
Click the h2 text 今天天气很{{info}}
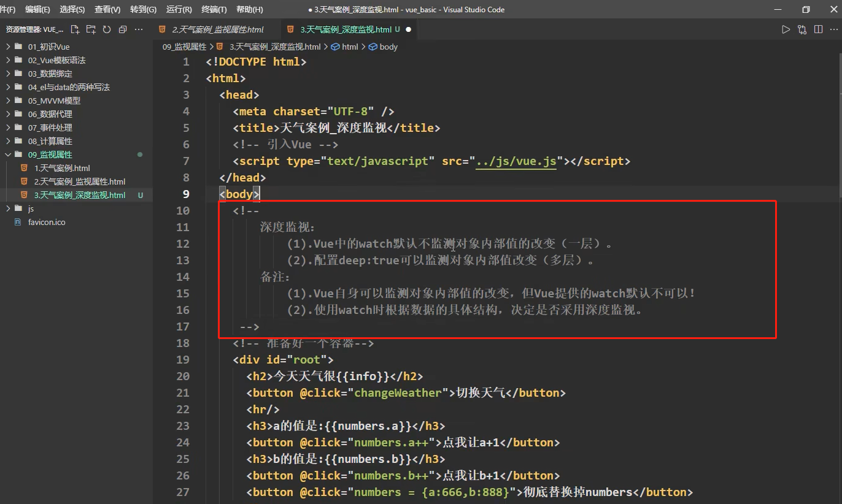[331, 376]
